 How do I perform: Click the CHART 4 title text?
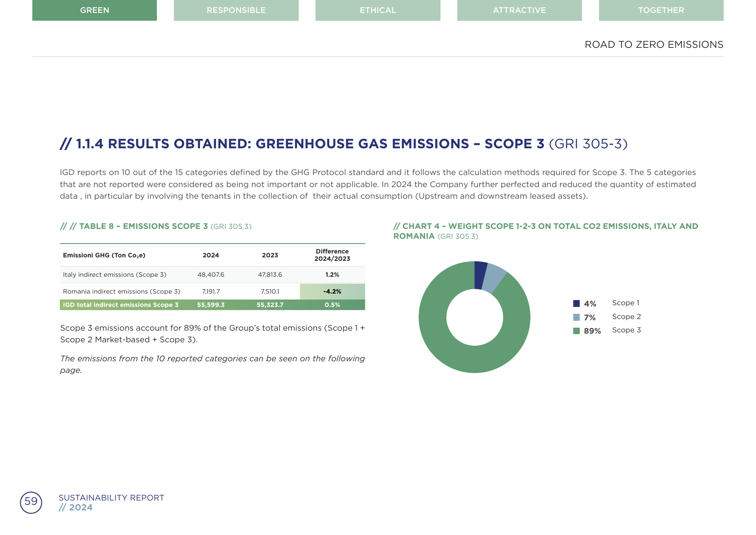(x=546, y=231)
